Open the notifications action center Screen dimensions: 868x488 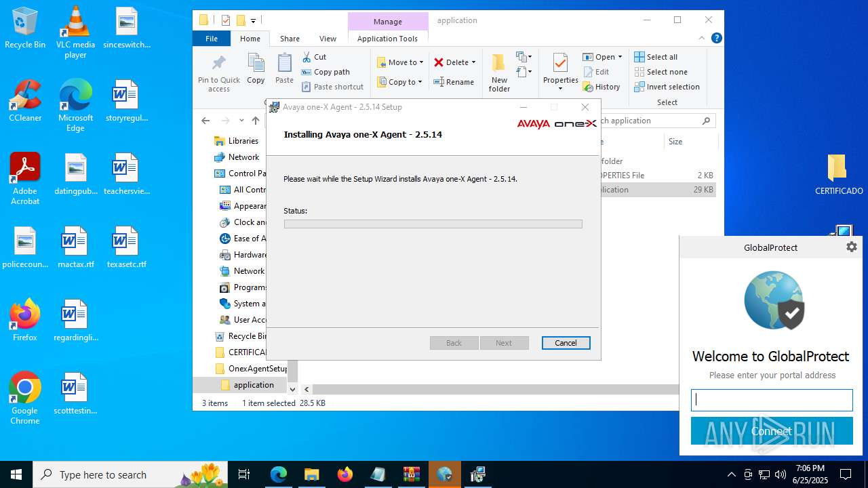tap(846, 474)
